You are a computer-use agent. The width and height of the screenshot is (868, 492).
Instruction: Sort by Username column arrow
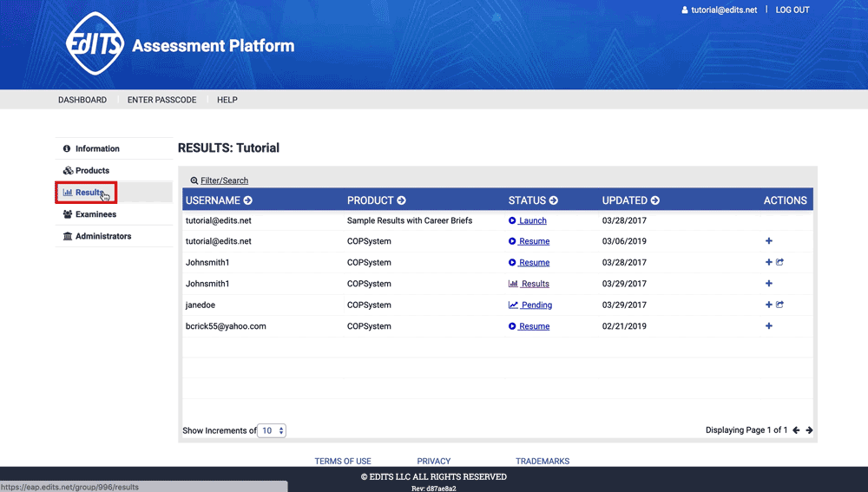248,200
